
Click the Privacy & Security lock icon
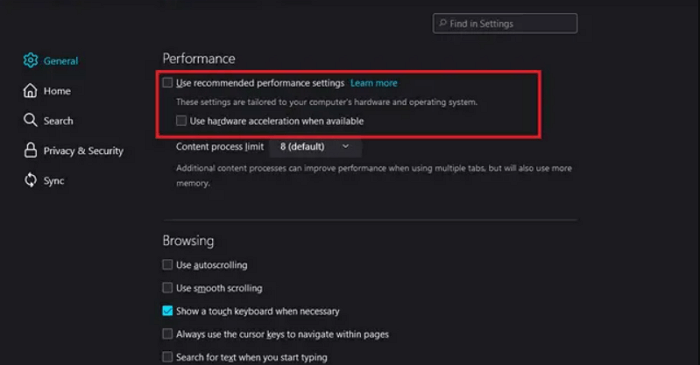click(30, 150)
